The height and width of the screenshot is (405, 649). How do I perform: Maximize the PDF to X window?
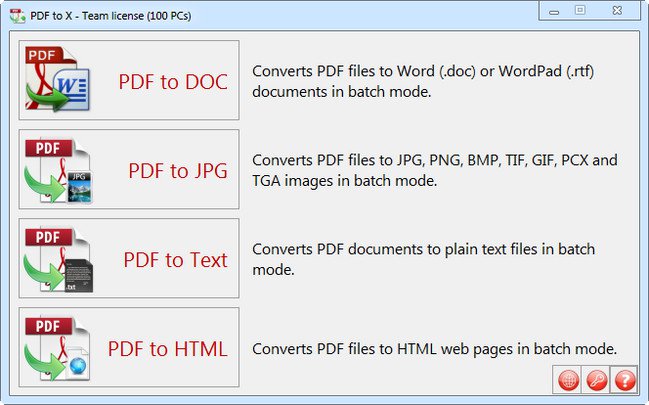(580, 10)
